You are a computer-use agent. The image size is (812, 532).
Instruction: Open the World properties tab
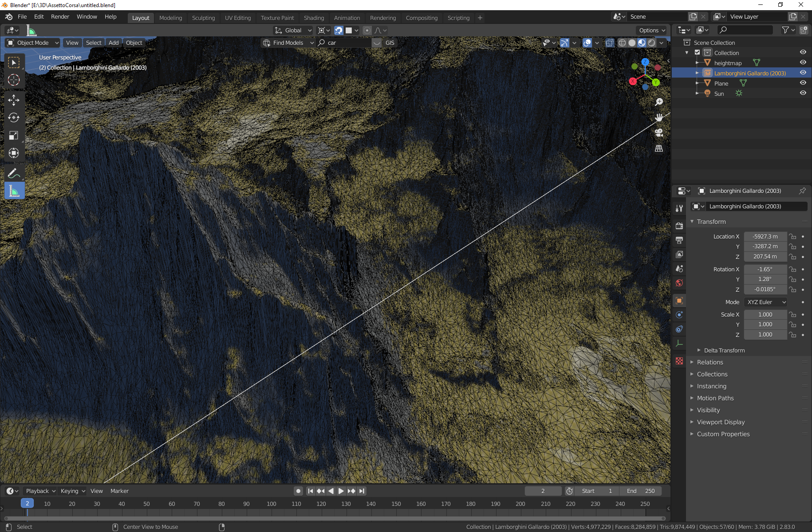tap(679, 283)
